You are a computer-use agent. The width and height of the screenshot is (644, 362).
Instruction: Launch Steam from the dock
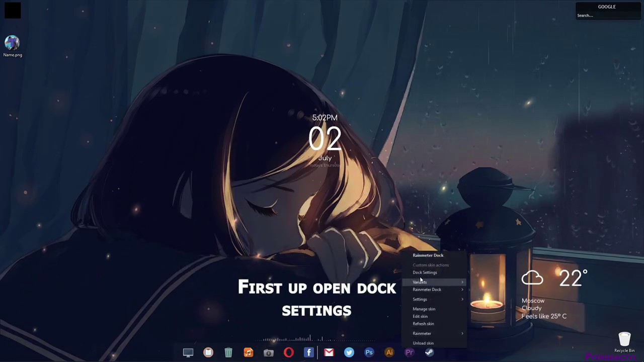point(430,352)
